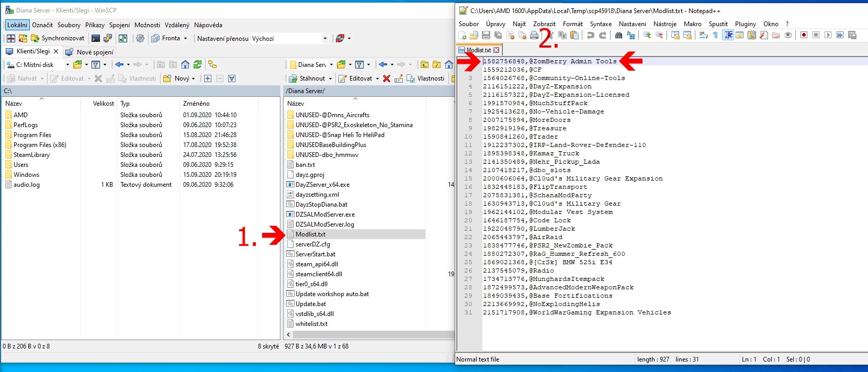
Task: Select the serverDZ.cfg file in remote panel
Action: pyautogui.click(x=312, y=244)
